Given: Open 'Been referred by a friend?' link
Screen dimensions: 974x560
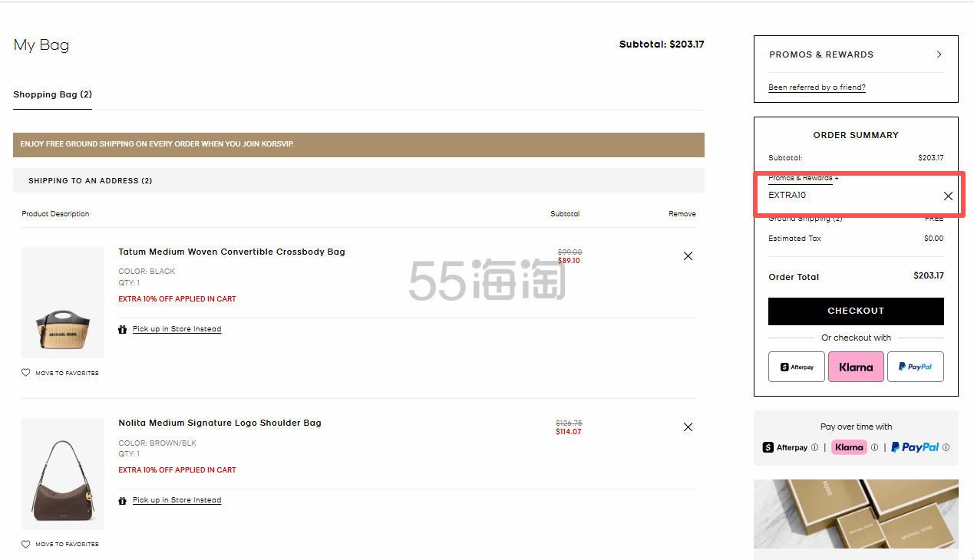Looking at the screenshot, I should pos(817,87).
